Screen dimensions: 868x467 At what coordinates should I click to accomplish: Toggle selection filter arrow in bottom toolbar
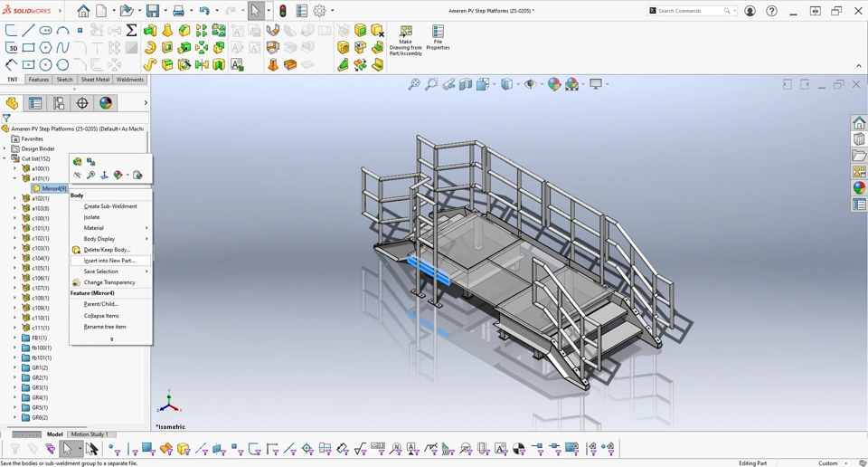66,449
